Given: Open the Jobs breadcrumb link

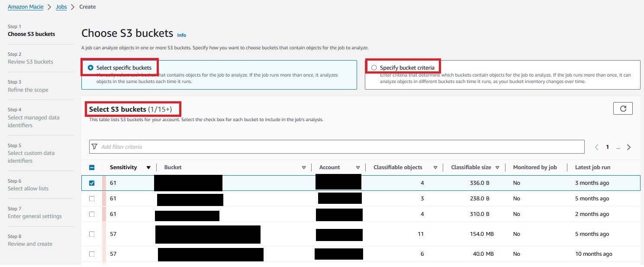Looking at the screenshot, I should (x=61, y=7).
